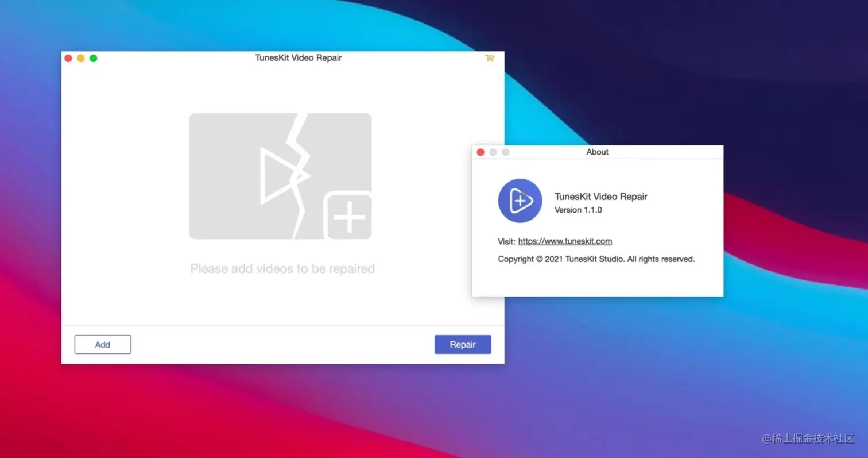Click the blue Repair button
868x458 pixels.
pyautogui.click(x=463, y=345)
